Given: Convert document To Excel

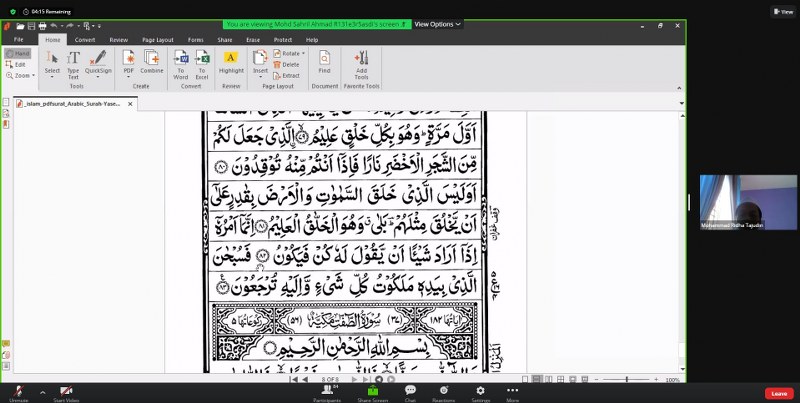Looking at the screenshot, I should pyautogui.click(x=202, y=64).
